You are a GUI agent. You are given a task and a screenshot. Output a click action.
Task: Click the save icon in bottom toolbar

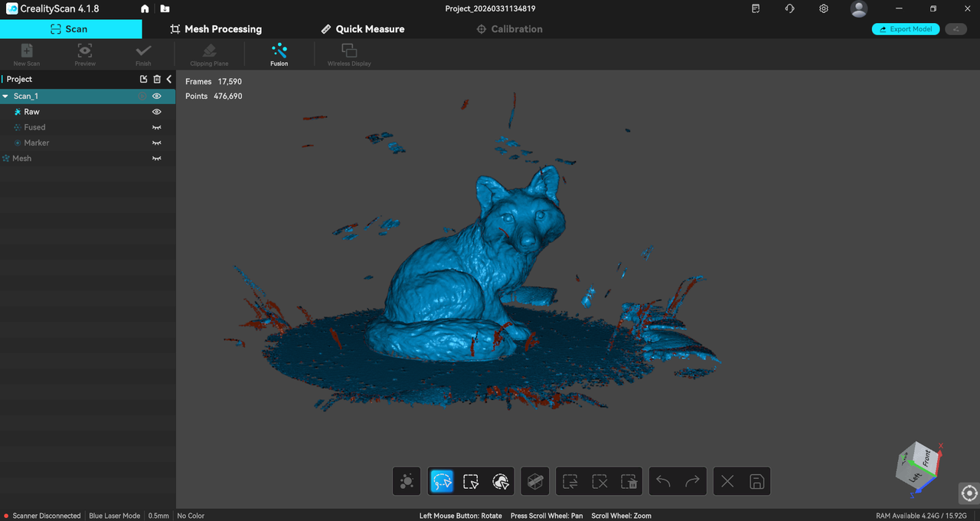click(756, 481)
